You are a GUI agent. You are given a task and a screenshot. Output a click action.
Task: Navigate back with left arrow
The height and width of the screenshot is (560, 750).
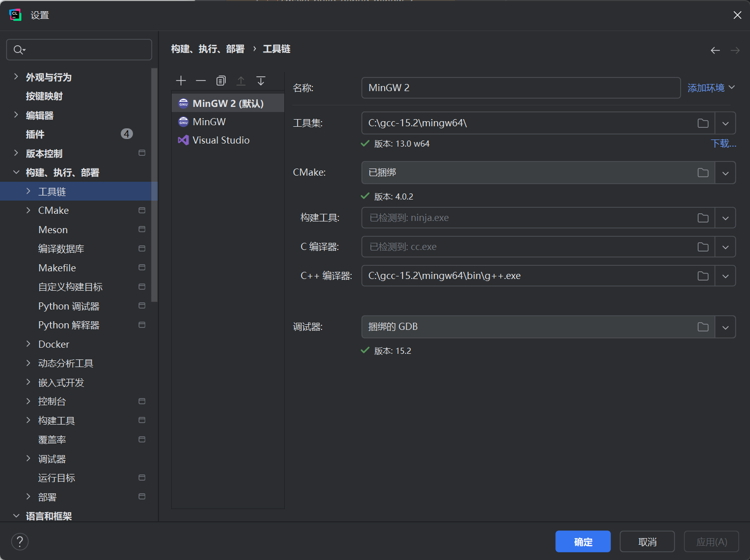click(715, 50)
